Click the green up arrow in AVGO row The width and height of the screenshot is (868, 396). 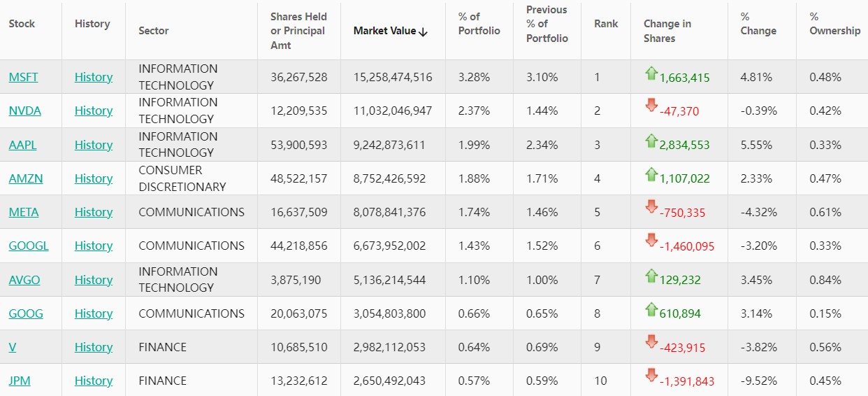coord(651,276)
